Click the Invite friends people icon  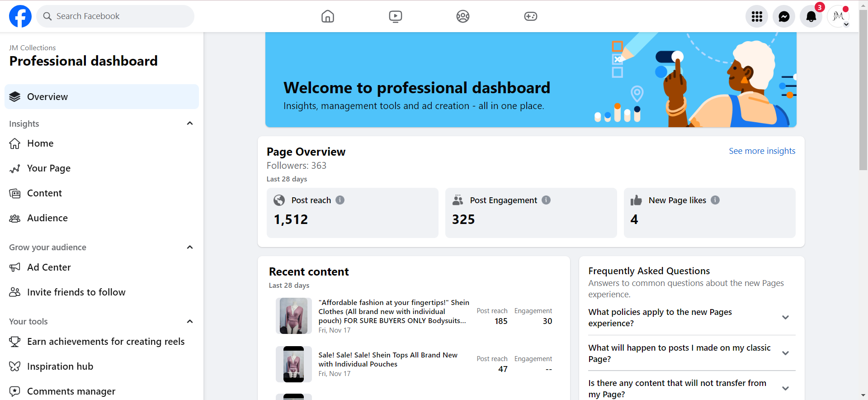click(15, 292)
